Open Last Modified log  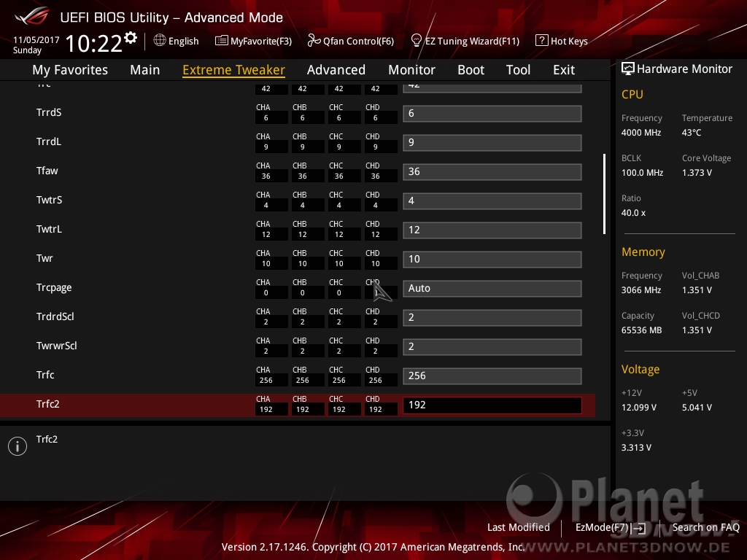click(x=519, y=527)
